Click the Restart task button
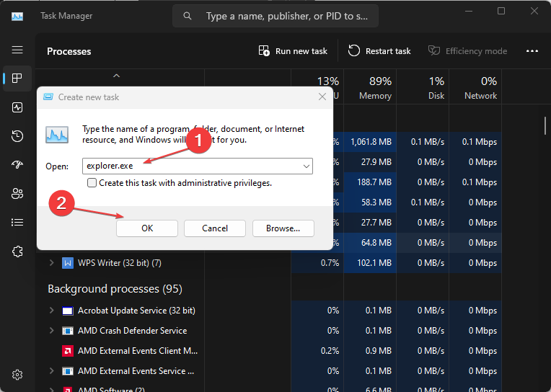The image size is (551, 392). [379, 51]
